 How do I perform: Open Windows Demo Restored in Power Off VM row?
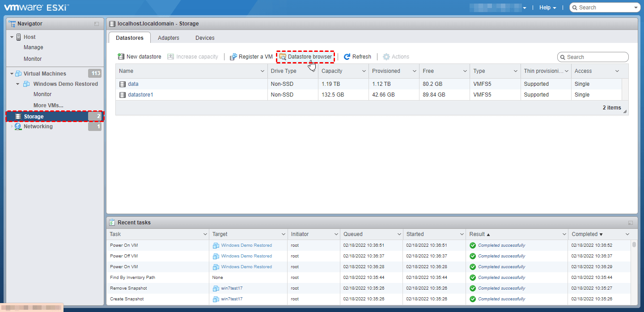coord(246,256)
